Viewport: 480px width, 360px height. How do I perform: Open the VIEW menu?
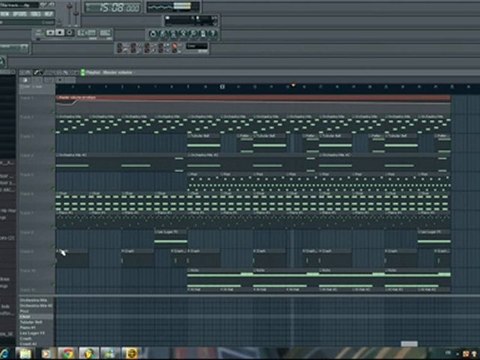[5, 14]
